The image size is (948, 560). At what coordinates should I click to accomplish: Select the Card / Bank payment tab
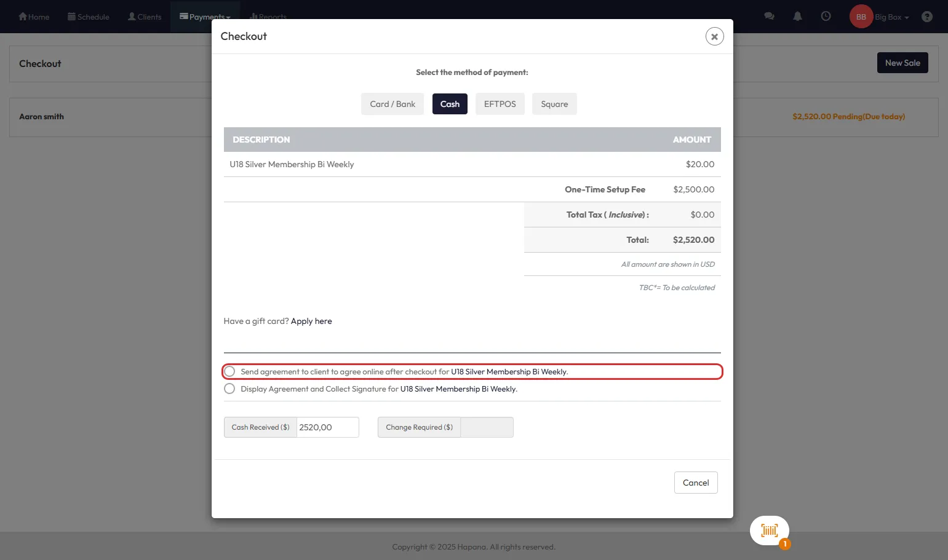pos(392,104)
